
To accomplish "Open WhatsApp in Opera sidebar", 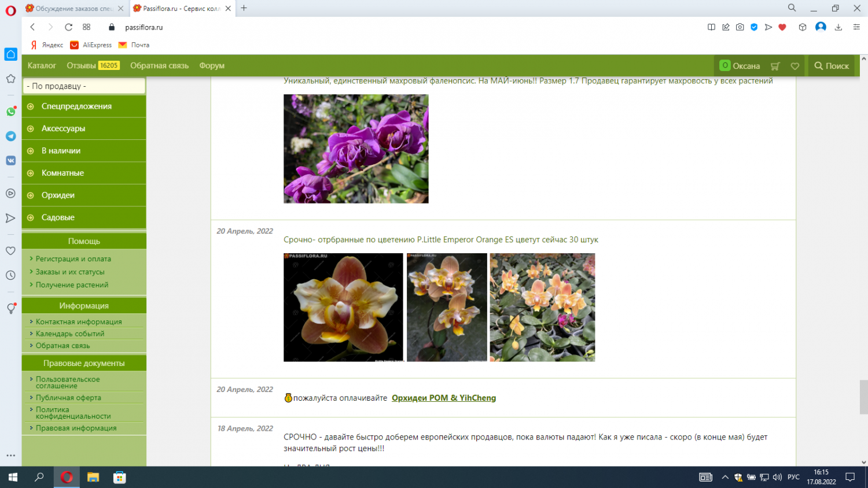I will click(10, 112).
